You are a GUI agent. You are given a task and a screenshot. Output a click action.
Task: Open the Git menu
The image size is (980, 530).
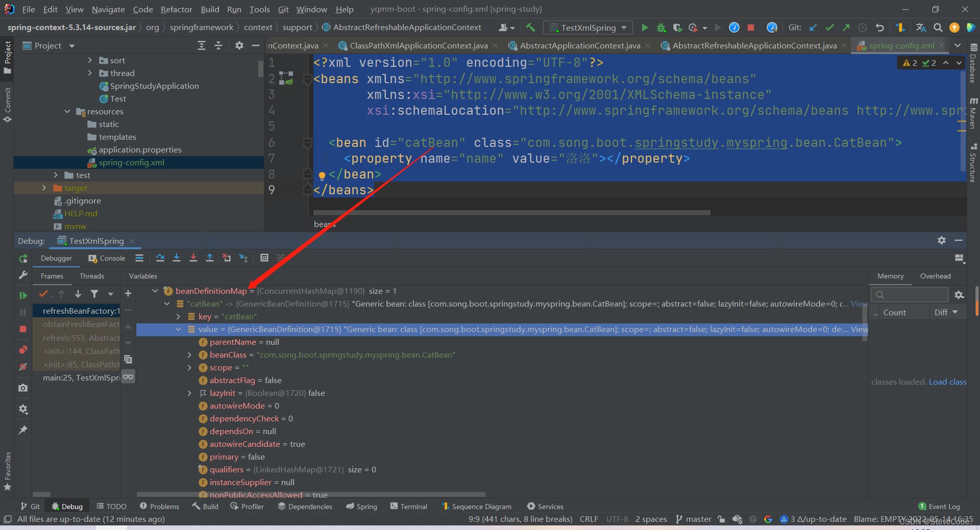pyautogui.click(x=283, y=9)
